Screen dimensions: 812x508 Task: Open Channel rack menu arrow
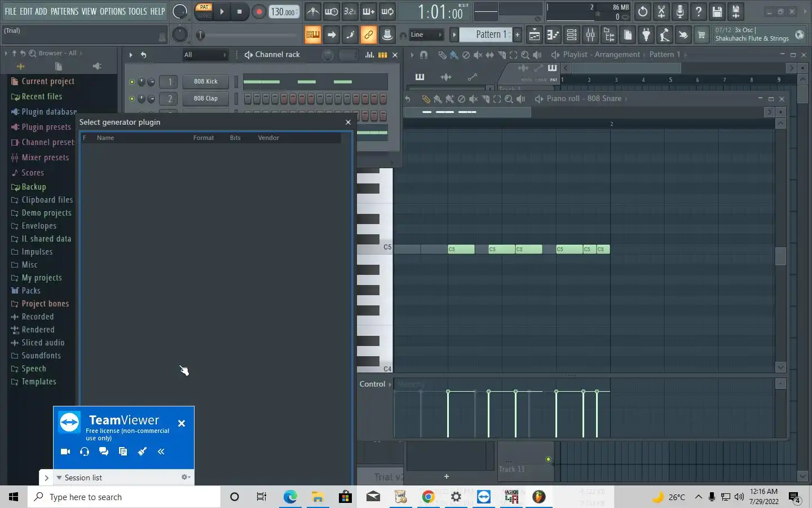(131, 55)
